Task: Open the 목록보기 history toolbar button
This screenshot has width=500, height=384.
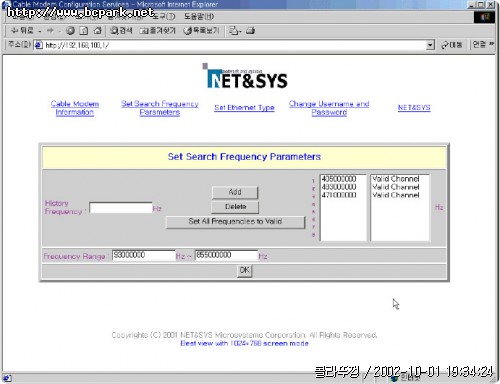Action: click(201, 31)
